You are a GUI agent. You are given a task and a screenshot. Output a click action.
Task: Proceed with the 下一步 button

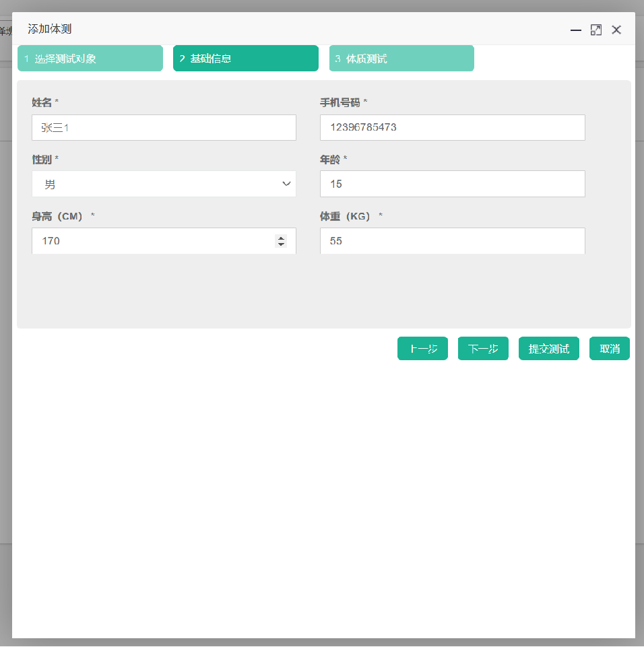tap(483, 349)
